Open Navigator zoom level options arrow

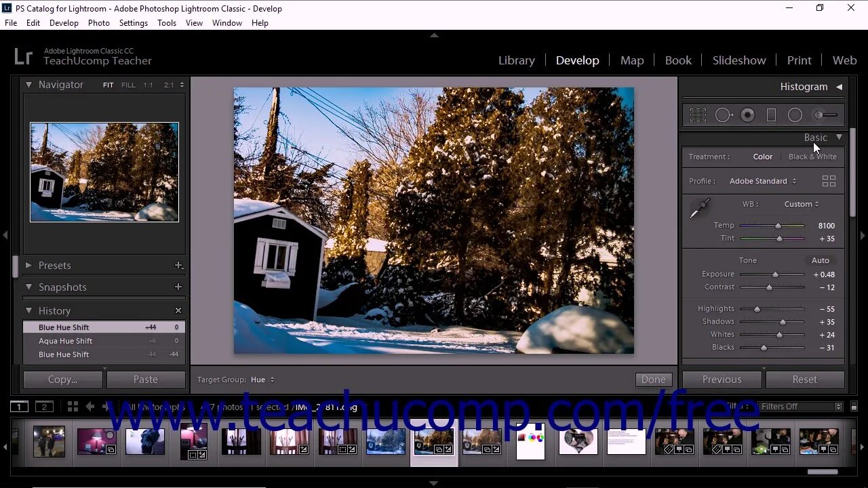[181, 85]
